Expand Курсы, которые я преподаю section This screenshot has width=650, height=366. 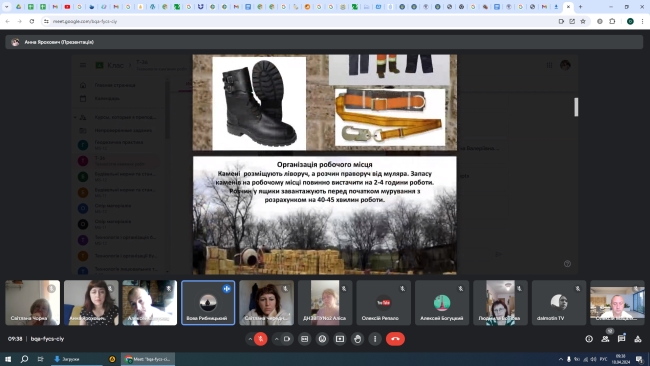coord(75,117)
